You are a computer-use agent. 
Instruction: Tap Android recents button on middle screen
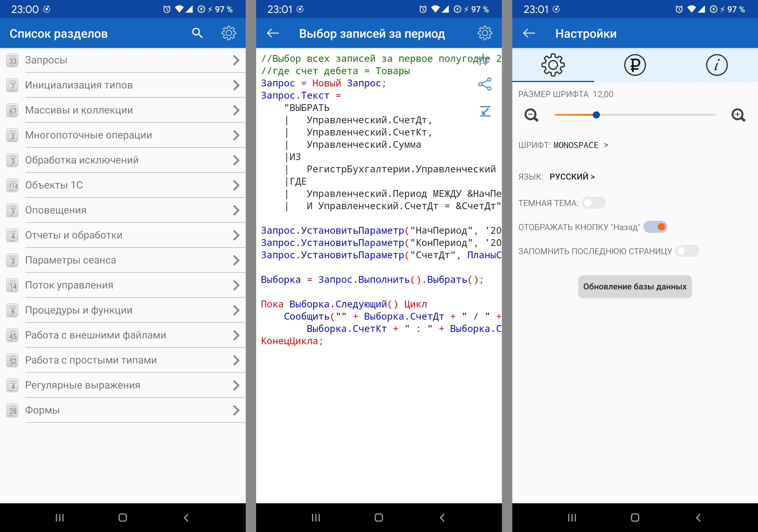pos(316,518)
